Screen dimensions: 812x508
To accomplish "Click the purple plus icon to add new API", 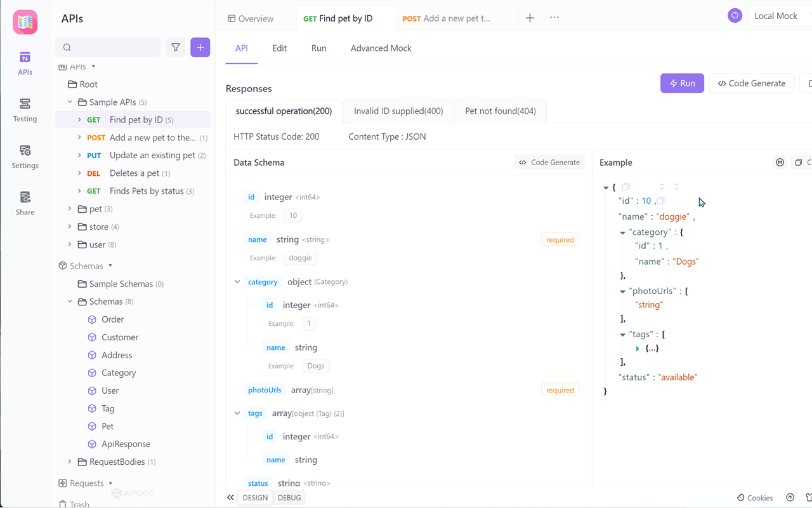I will click(200, 47).
